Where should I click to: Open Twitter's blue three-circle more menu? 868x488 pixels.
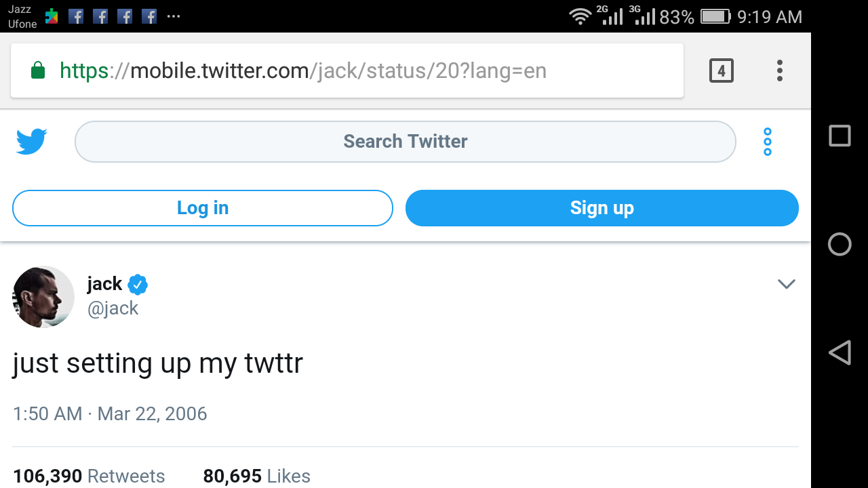pyautogui.click(x=768, y=142)
